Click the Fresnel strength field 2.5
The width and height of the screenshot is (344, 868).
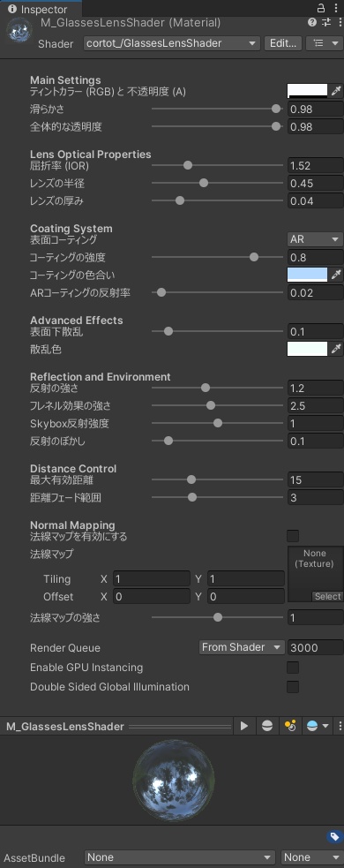[x=315, y=406]
